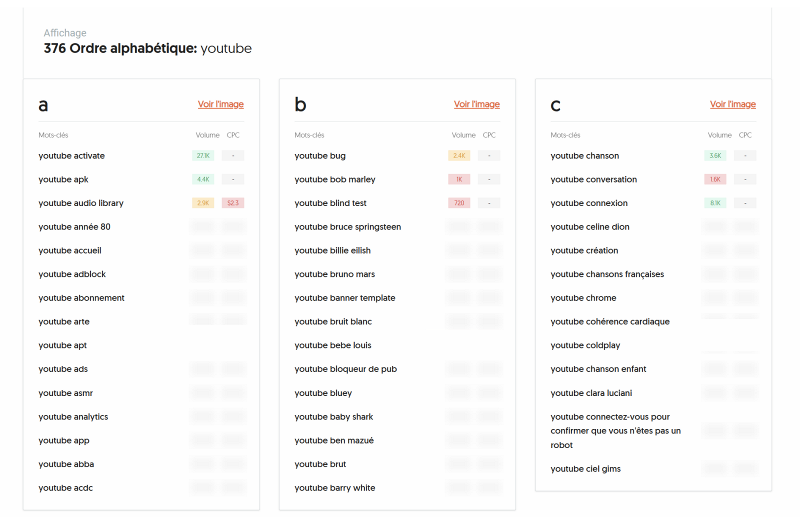Select keyword 'youtube bloqueur de pub'
Viewport: 800px width, 517px height.
[346, 369]
